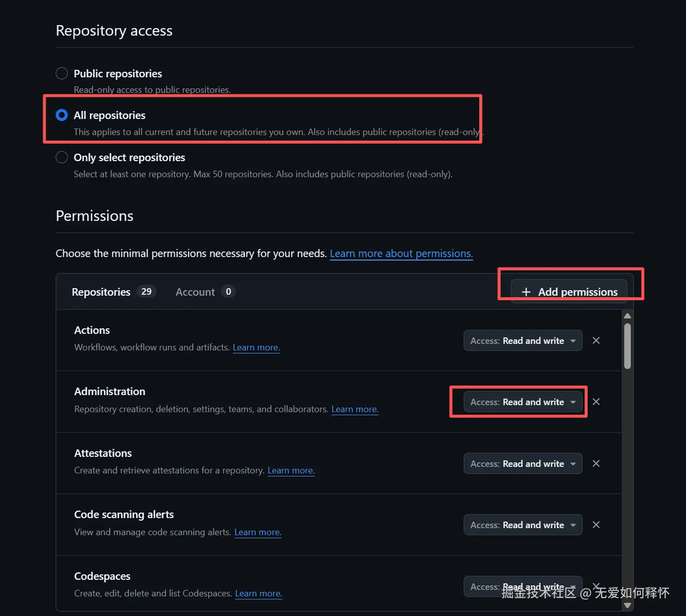
Task: Open the Learn more about permissions link
Action: coord(401,254)
